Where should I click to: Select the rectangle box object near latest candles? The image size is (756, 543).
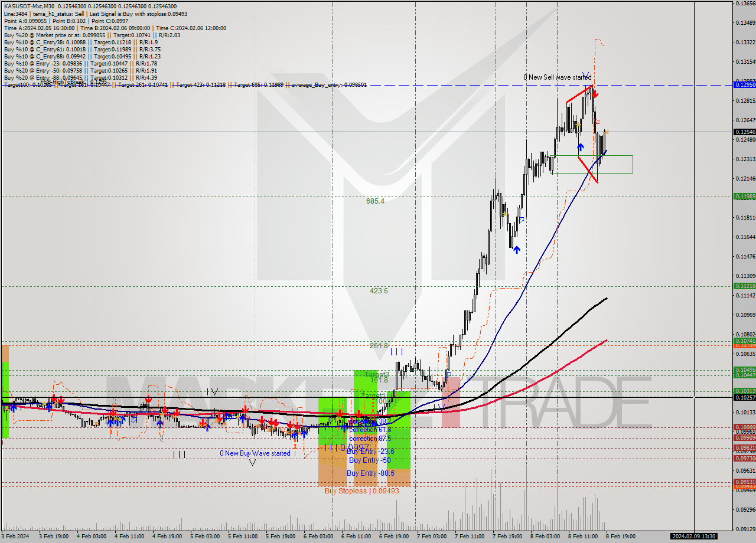[592, 164]
